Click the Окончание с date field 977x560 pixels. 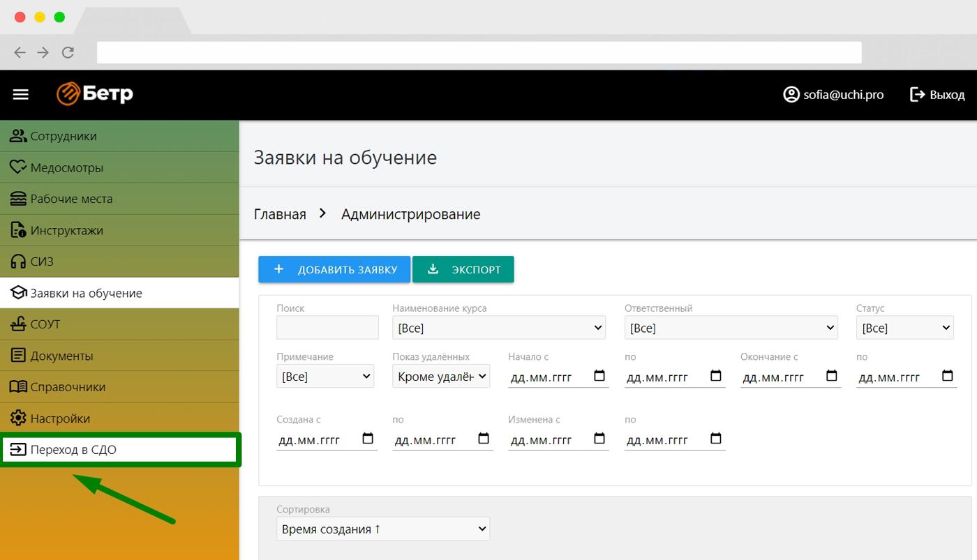(x=791, y=377)
